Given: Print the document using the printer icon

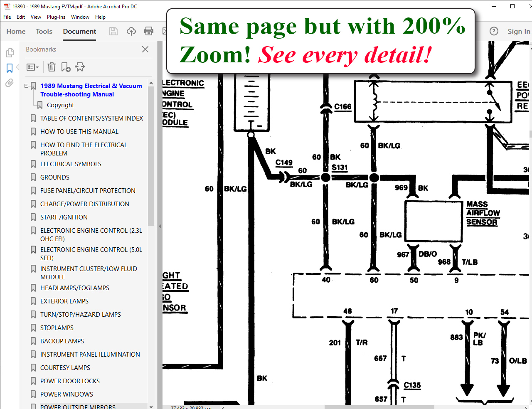Looking at the screenshot, I should (149, 31).
